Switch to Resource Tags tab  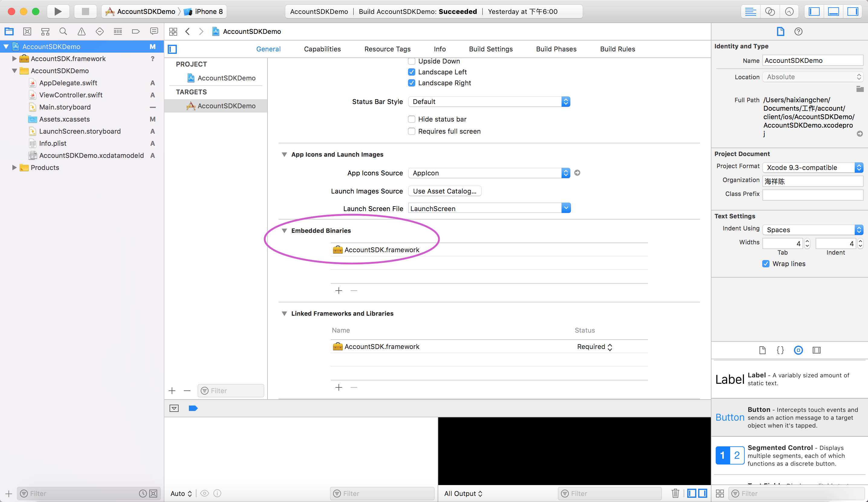pos(387,49)
